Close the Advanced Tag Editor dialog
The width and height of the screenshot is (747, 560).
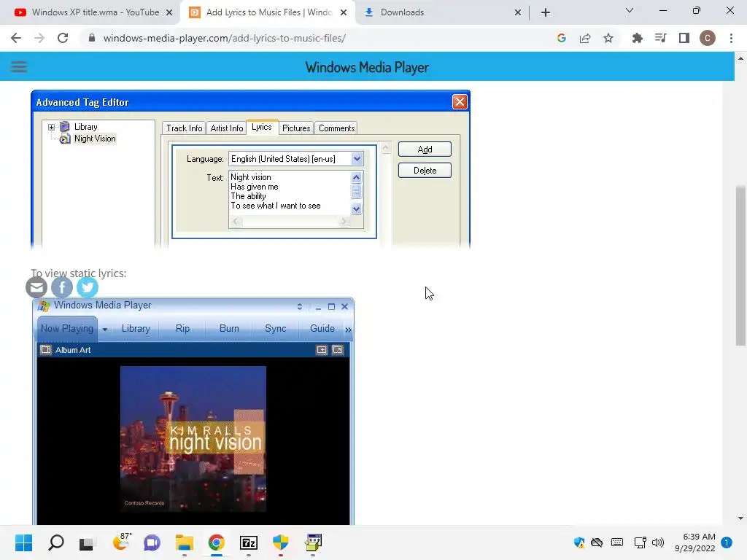(x=460, y=101)
